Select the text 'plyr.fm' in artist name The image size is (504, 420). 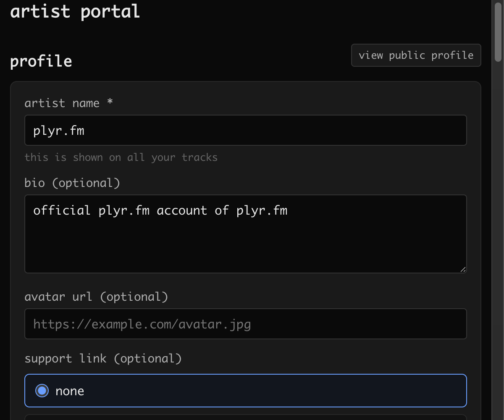(x=58, y=130)
